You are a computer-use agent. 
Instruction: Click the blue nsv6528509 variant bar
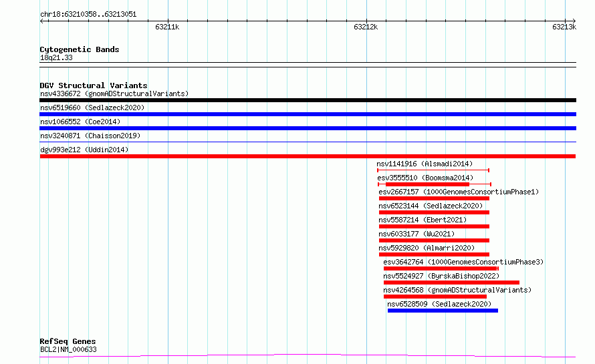click(443, 311)
